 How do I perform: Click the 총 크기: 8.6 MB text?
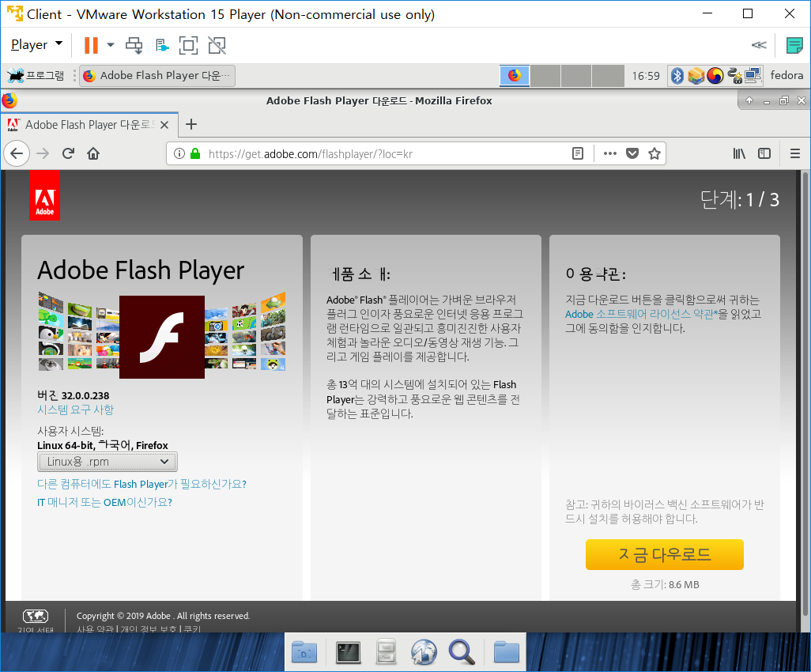click(665, 584)
